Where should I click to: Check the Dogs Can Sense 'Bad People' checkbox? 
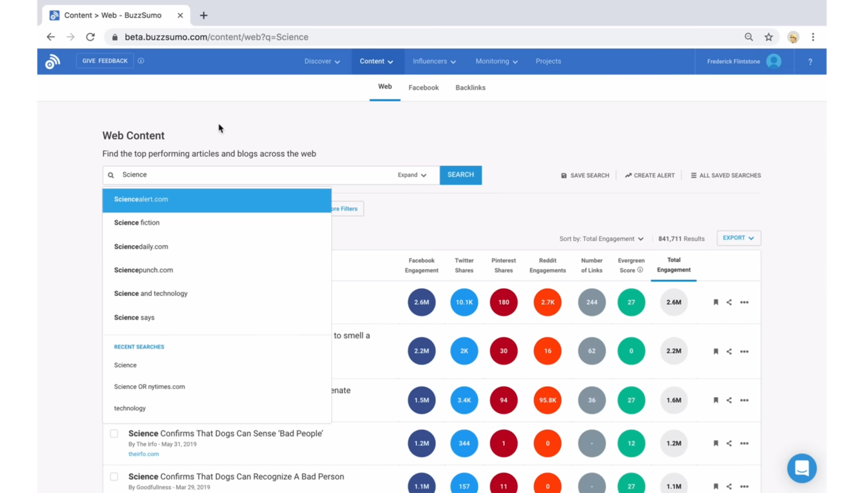pyautogui.click(x=114, y=434)
